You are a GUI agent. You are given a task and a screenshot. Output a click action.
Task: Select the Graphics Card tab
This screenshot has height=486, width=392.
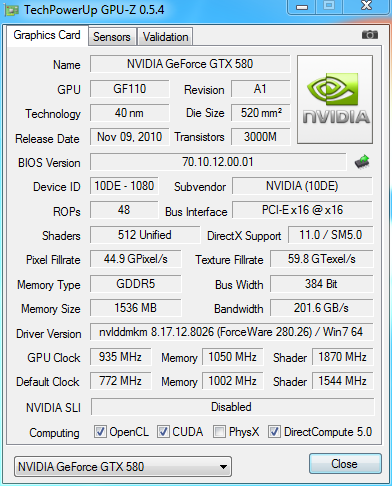[x=47, y=35]
